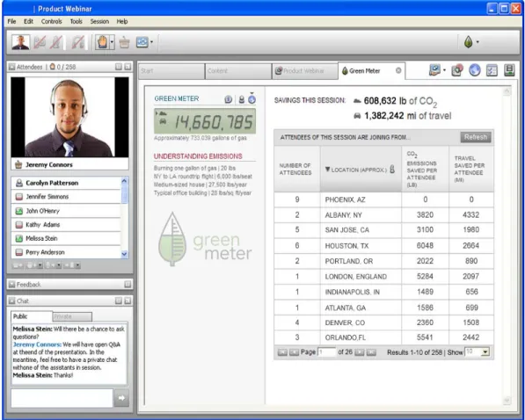This screenshot has height=420, width=525.
Task: Switch to the Start tab
Action: coord(171,71)
